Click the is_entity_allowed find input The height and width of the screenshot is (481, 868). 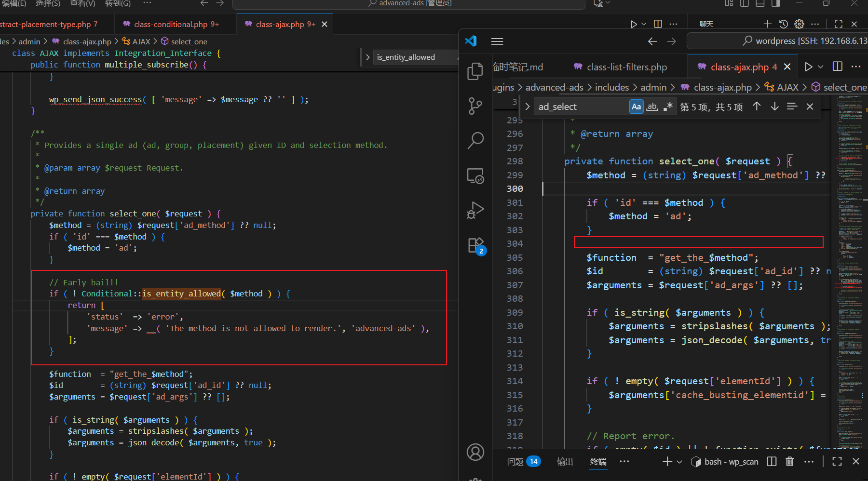click(x=415, y=57)
